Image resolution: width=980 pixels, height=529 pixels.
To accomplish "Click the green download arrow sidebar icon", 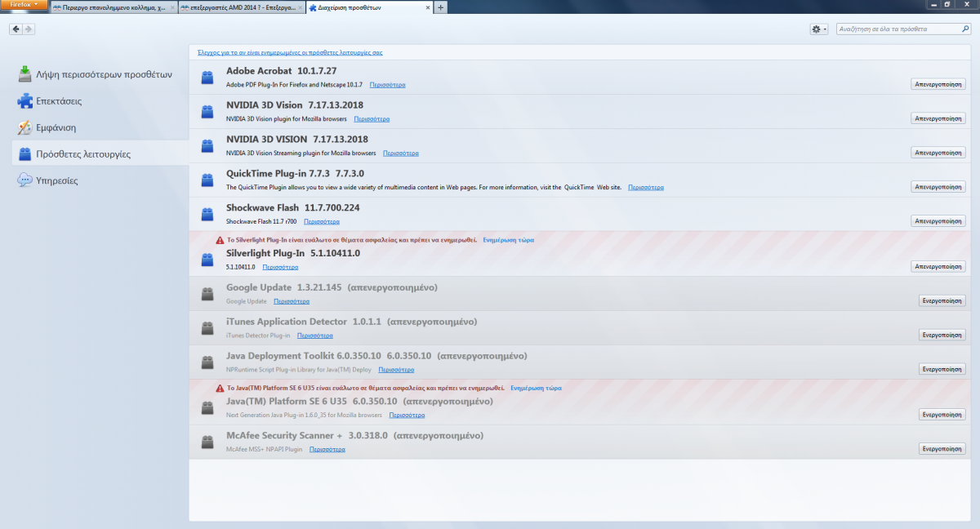I will point(24,74).
